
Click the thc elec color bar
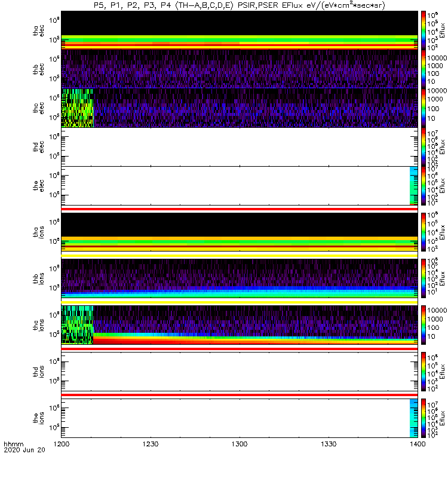click(x=424, y=108)
